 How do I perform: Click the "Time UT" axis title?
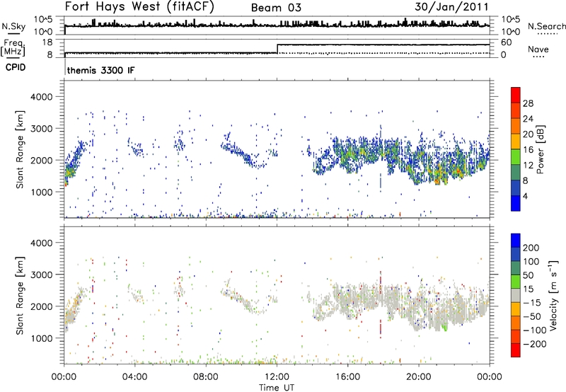[277, 387]
